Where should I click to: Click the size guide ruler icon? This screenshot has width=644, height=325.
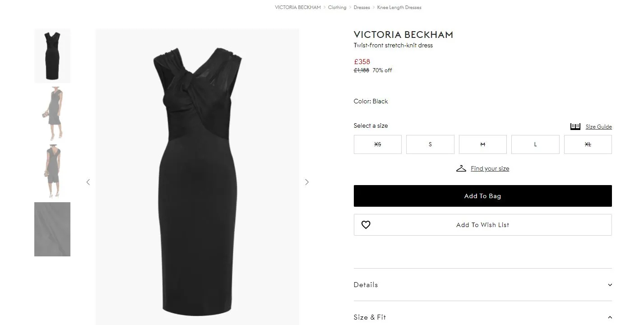pos(575,126)
